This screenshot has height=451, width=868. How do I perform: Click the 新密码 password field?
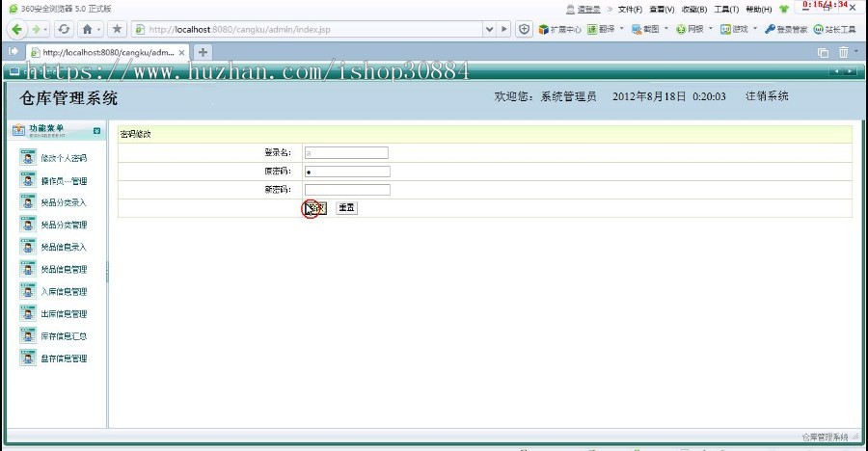click(x=347, y=190)
